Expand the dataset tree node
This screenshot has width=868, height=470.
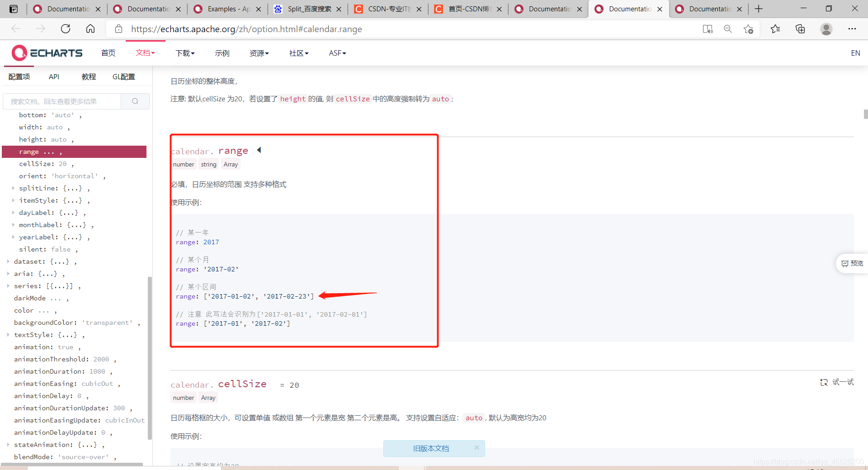(x=8, y=261)
